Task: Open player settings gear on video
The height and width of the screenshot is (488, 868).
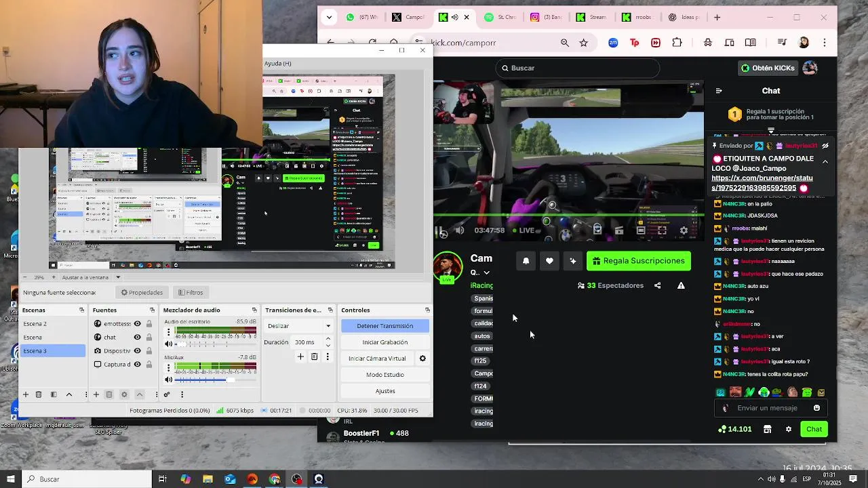Action: pos(684,230)
